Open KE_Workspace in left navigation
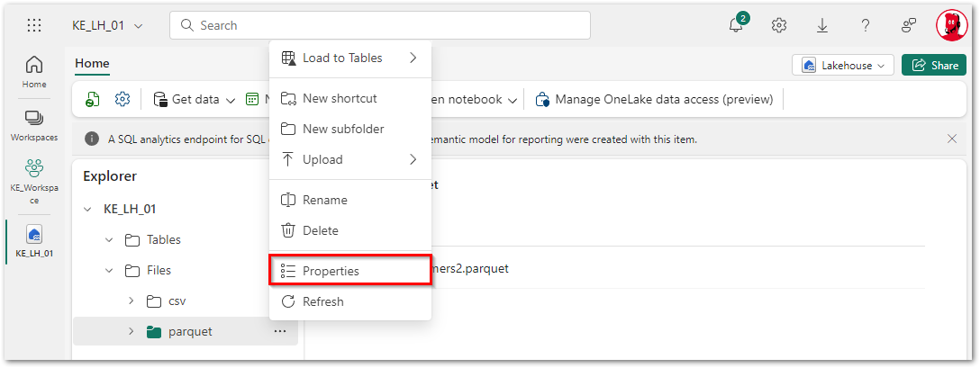 [x=34, y=182]
